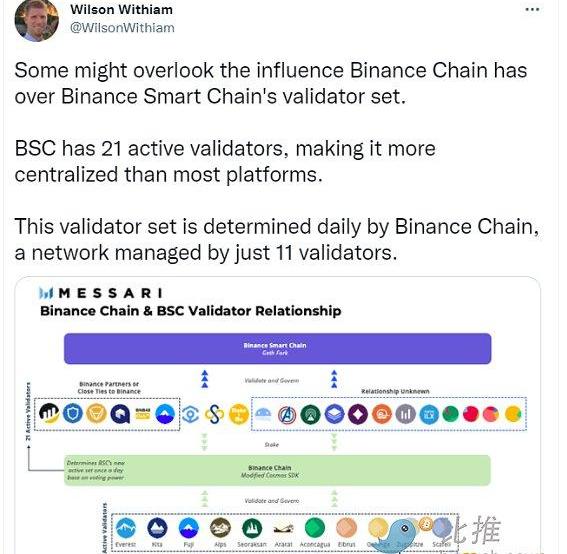This screenshot has height=554, width=567.
Task: Click the blue bird watermark logo
Action: (396, 534)
